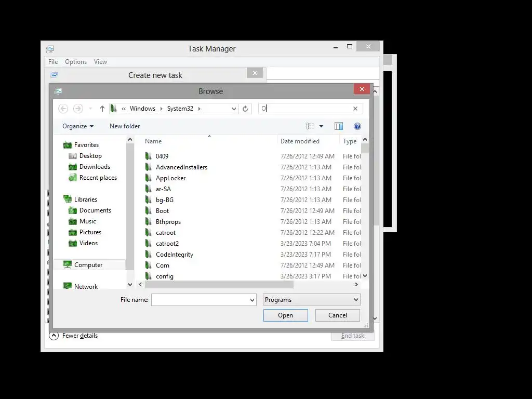Show hidden path with double chevron
The image size is (532, 399).
pyautogui.click(x=124, y=109)
